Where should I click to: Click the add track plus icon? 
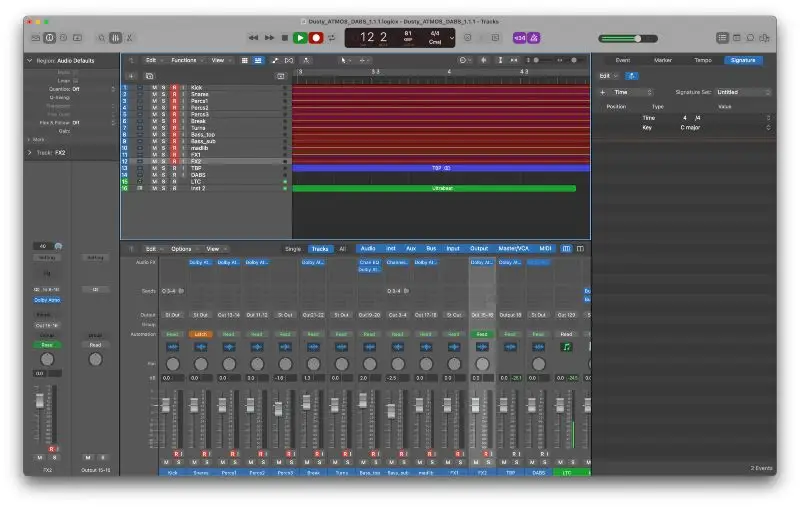coord(131,75)
